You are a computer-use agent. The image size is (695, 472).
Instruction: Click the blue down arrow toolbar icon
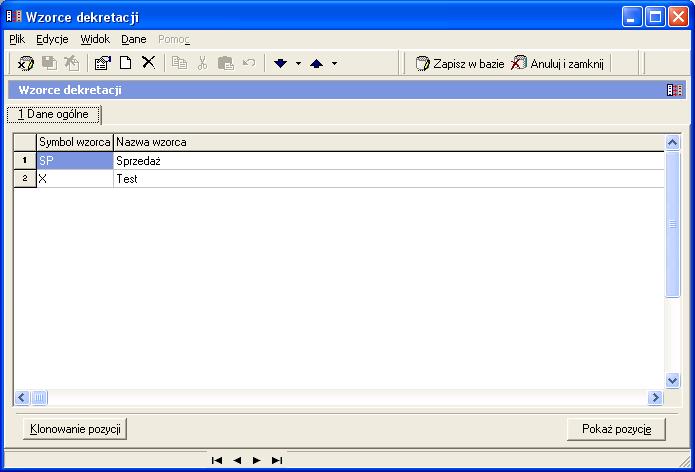pos(281,63)
